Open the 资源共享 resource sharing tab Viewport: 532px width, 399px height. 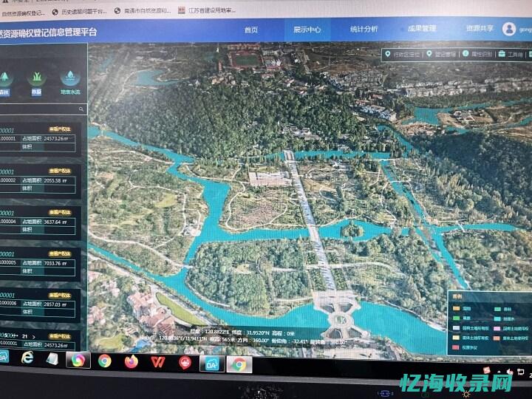click(x=479, y=30)
